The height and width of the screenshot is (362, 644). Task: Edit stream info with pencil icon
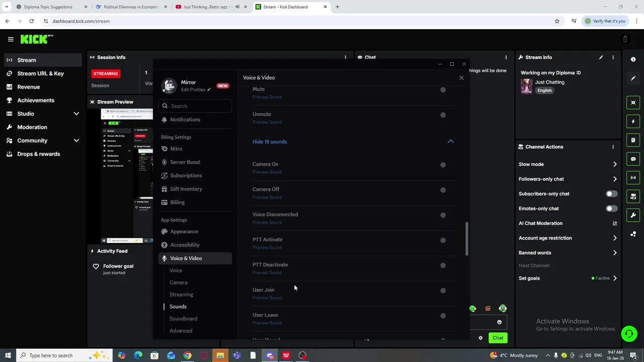point(601,57)
